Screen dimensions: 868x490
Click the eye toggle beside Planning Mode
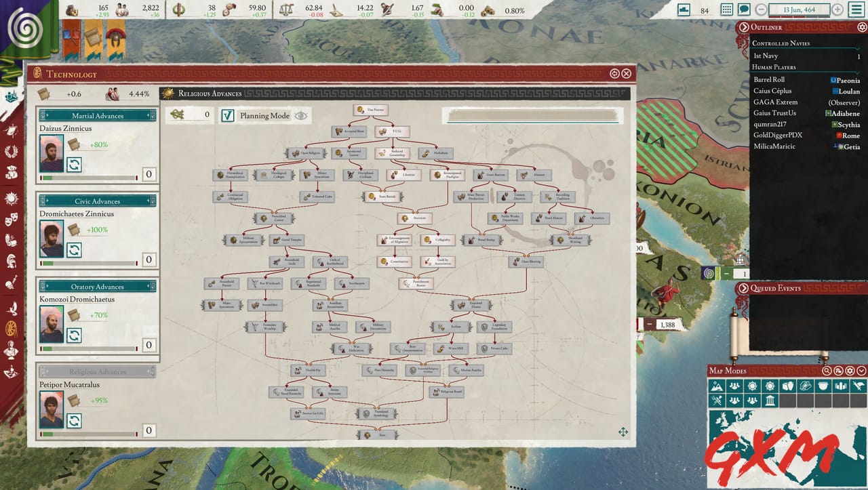pos(300,115)
